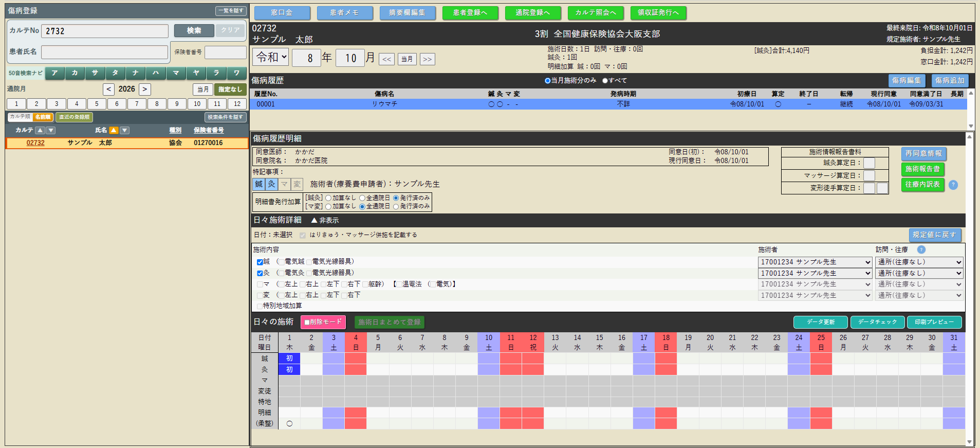Focus the カルテNo input field

click(105, 31)
